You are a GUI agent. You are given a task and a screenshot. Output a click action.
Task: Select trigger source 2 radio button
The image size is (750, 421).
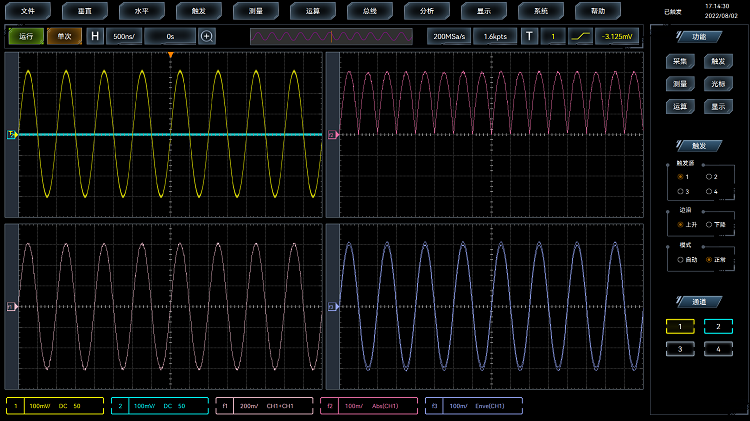709,176
